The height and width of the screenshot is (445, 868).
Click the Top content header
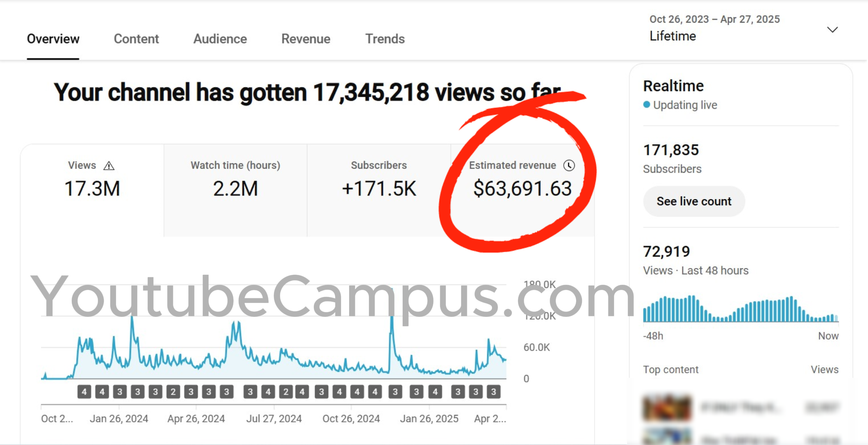tap(671, 370)
